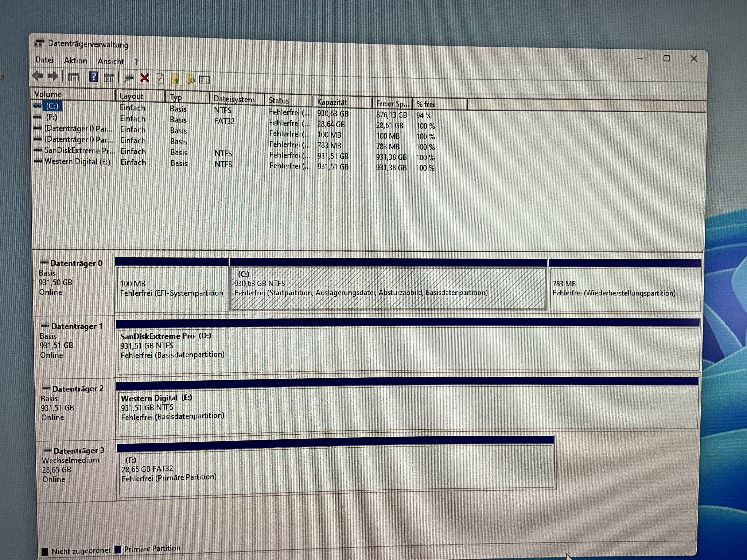Toggle the console tree pane icon
Image resolution: width=747 pixels, height=560 pixels.
(x=73, y=77)
